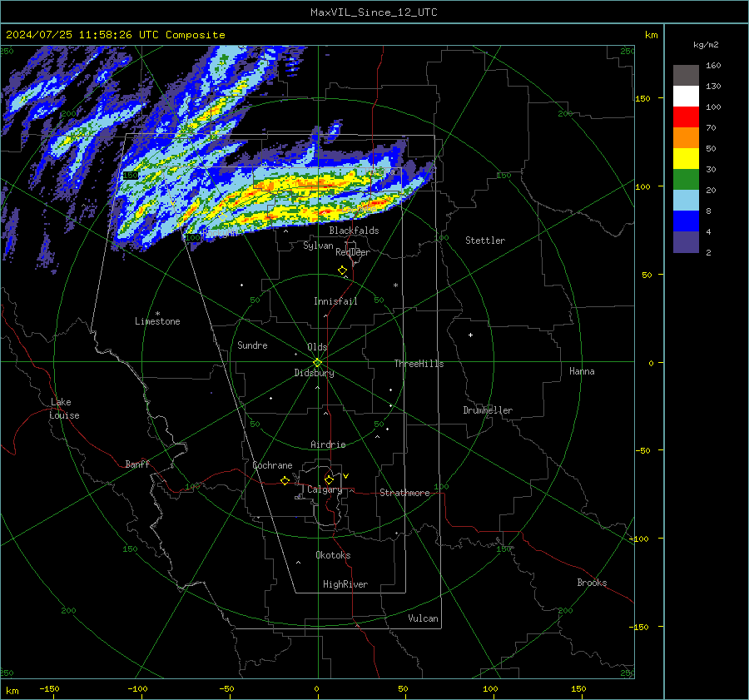The image size is (749, 700).
Task: Click the Limestone label
Action: point(157,321)
